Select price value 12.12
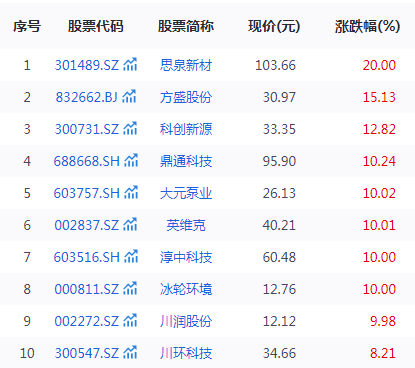415x368 pixels. [x=279, y=321]
